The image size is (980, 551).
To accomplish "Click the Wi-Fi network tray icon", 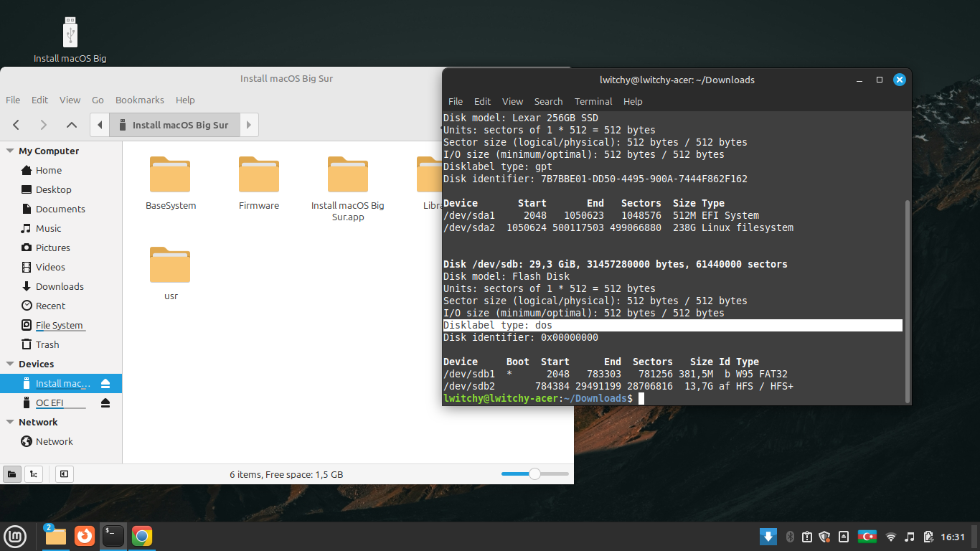I will [890, 537].
